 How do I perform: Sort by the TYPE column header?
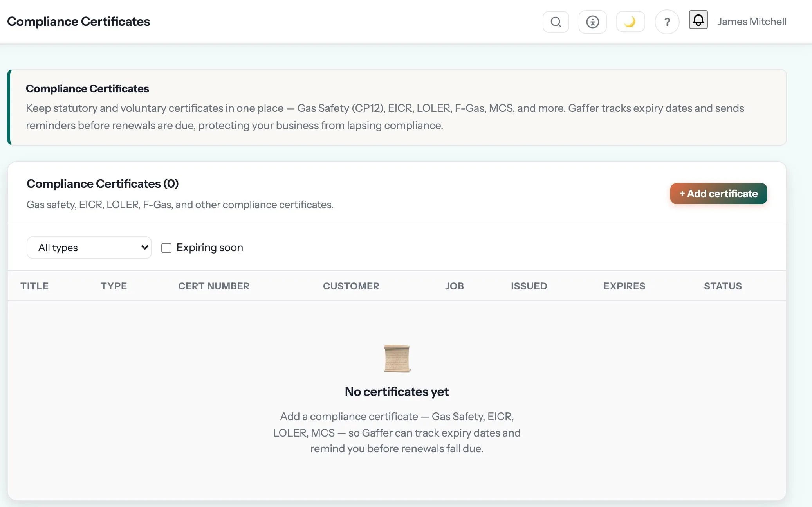click(114, 286)
